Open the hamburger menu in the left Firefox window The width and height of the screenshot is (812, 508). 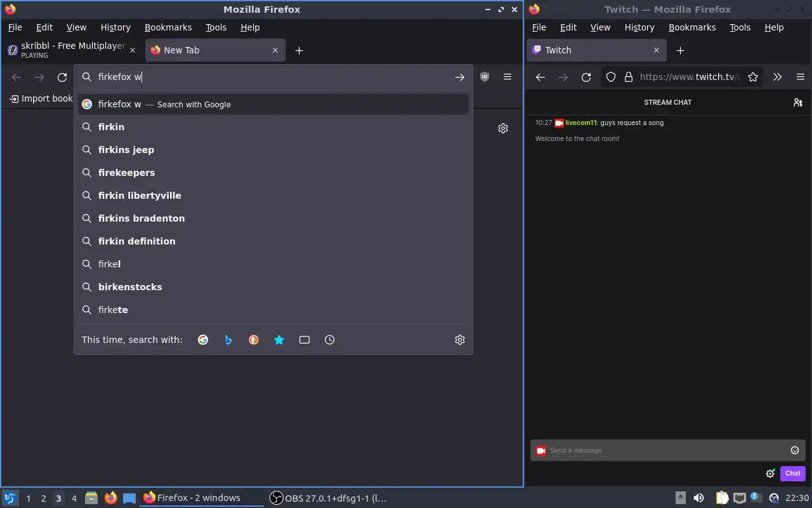[x=507, y=77]
